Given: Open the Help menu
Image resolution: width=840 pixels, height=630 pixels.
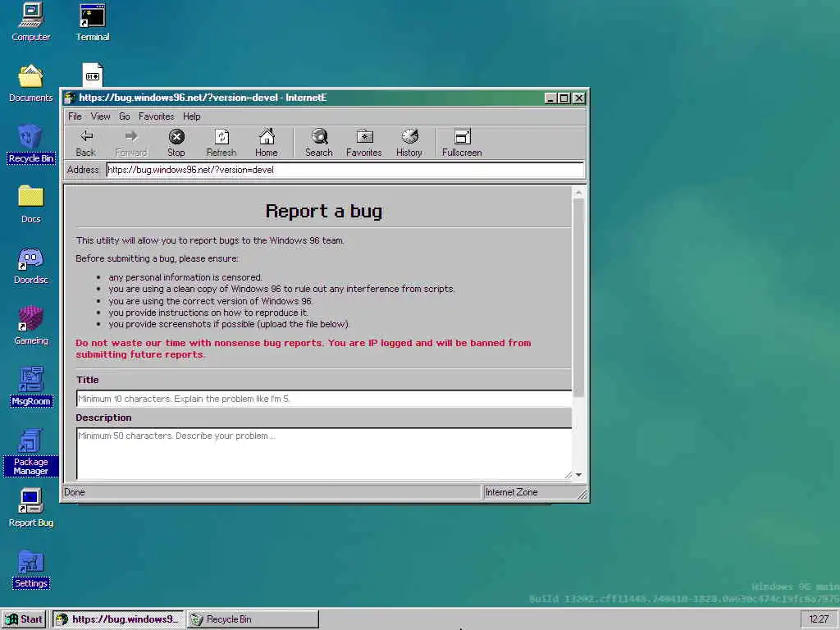Looking at the screenshot, I should [192, 116].
